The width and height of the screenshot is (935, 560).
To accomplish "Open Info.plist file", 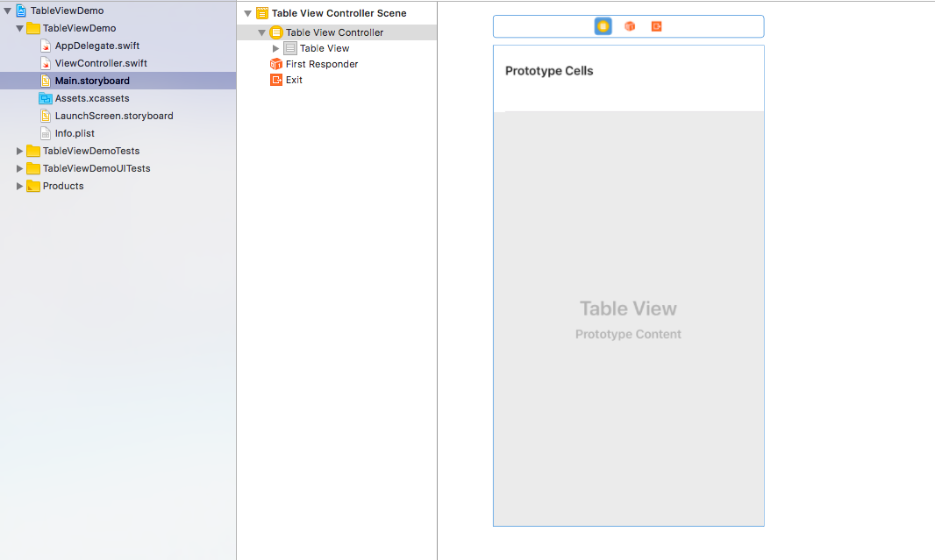I will [75, 133].
